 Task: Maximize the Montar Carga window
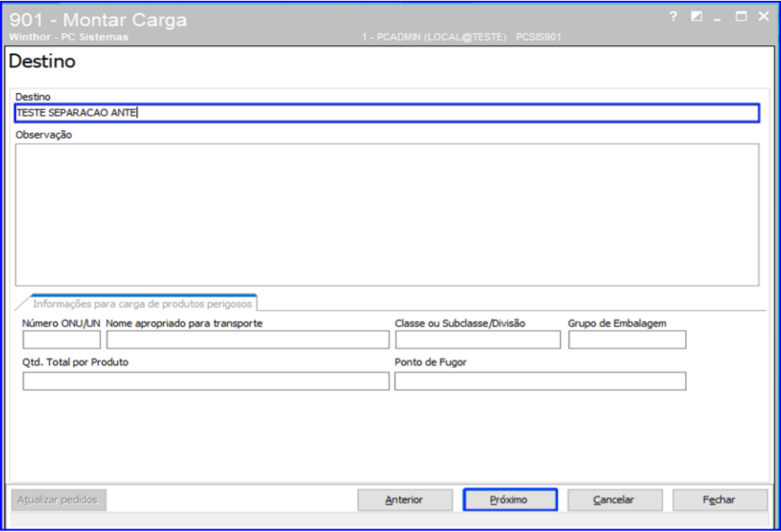tap(741, 16)
